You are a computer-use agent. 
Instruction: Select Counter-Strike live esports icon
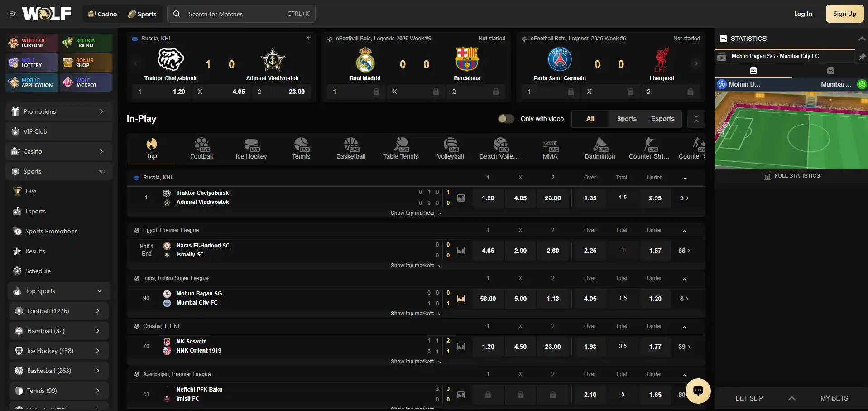649,149
